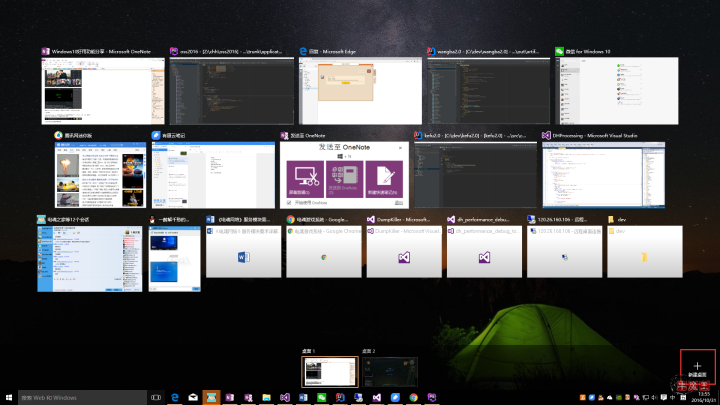Open Remote Desktop icon on taskbar
The image size is (720, 405).
[x=358, y=398]
